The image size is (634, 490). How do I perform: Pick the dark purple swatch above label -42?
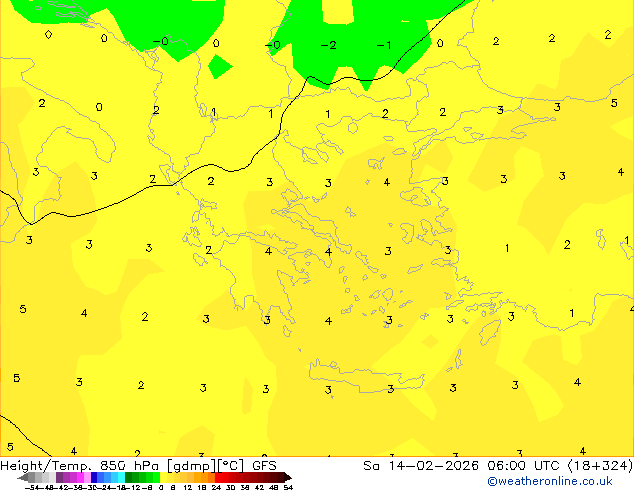coord(59,478)
